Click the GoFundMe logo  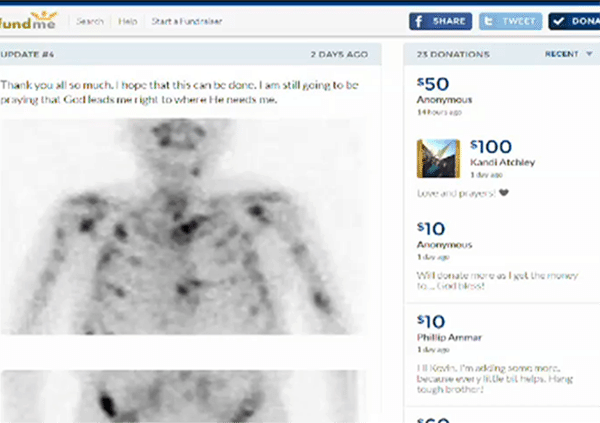tap(30, 18)
